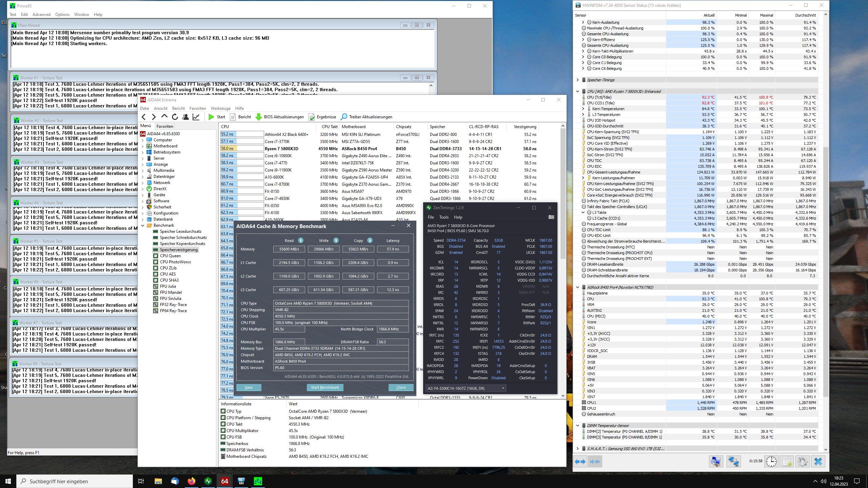The width and height of the screenshot is (868, 488).
Task: Expand Motherboard node in AIDA64 tree
Action: point(143,146)
